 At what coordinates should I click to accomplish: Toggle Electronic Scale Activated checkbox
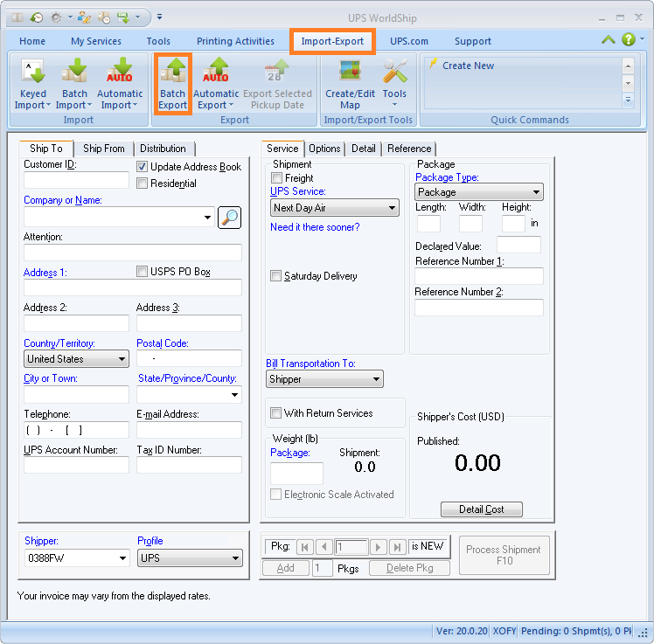point(275,495)
